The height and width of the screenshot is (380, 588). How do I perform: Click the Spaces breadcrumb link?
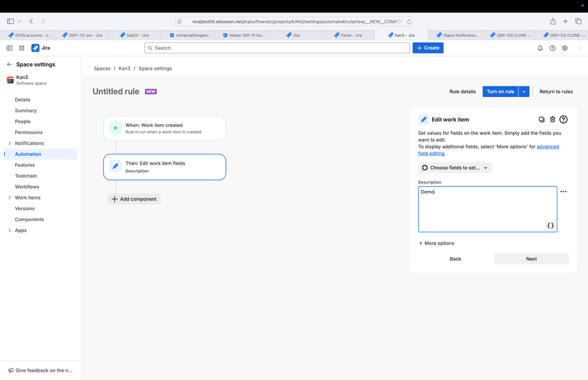[x=102, y=69]
